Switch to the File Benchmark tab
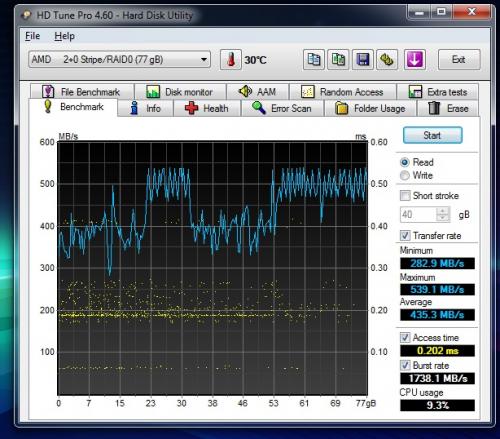This screenshot has height=439, width=500. (x=82, y=92)
